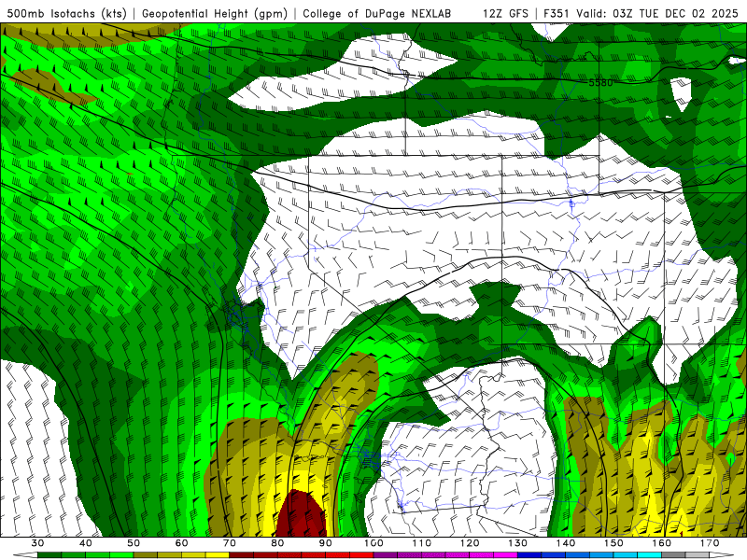Click the '90' color scale label

(x=326, y=543)
